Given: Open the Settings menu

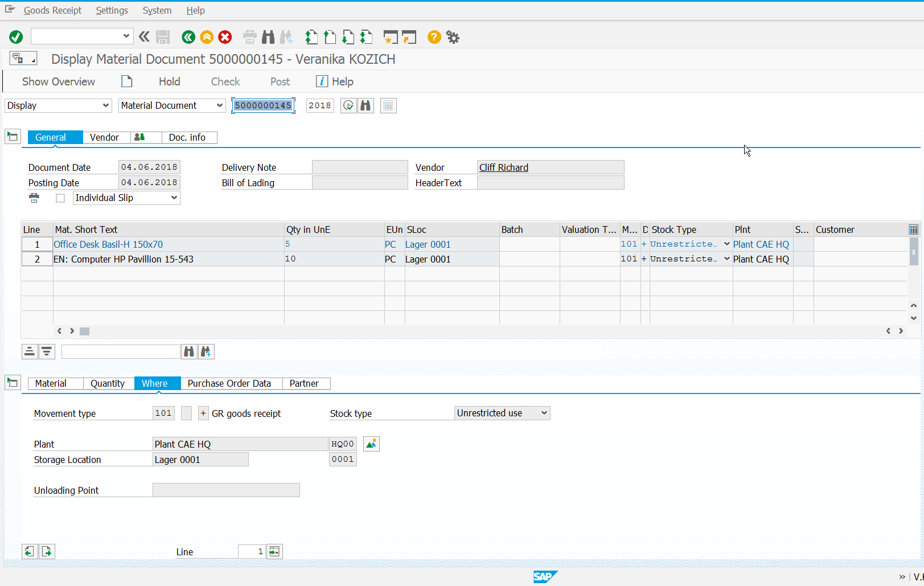Looking at the screenshot, I should (x=112, y=10).
